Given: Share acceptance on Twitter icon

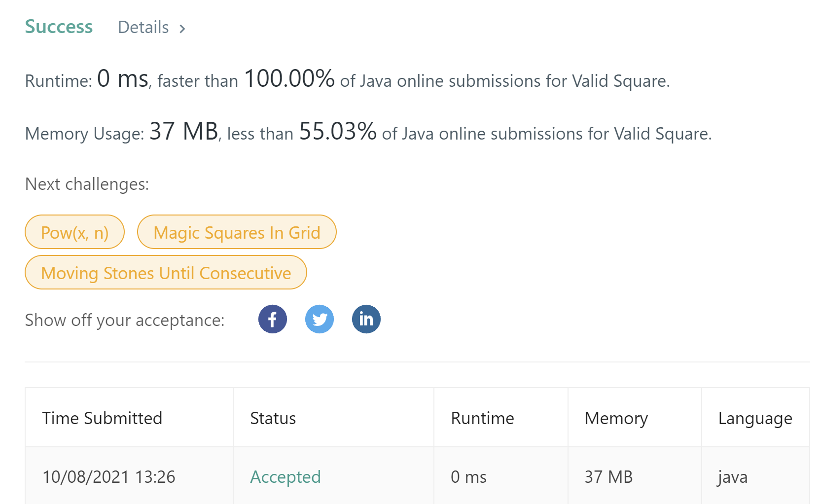Looking at the screenshot, I should pyautogui.click(x=320, y=319).
